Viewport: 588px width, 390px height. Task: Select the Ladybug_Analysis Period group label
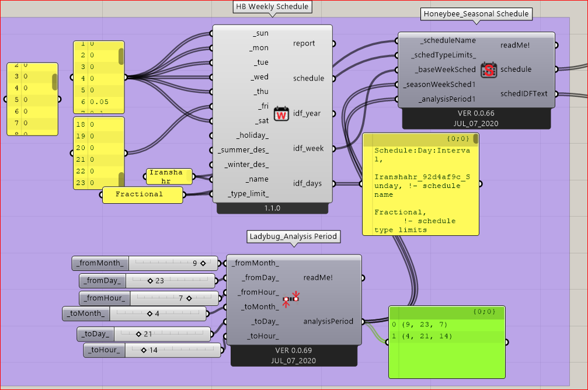click(x=293, y=236)
